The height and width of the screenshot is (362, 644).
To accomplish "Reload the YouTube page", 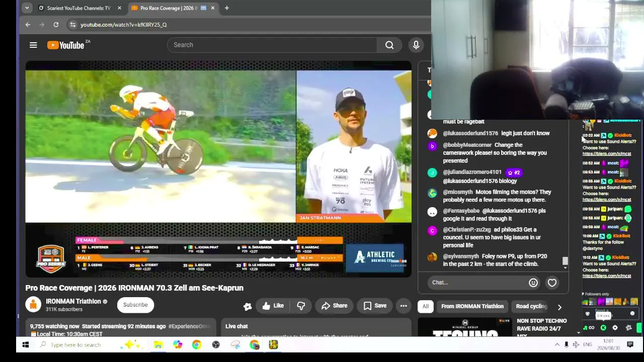I will 56,25.
